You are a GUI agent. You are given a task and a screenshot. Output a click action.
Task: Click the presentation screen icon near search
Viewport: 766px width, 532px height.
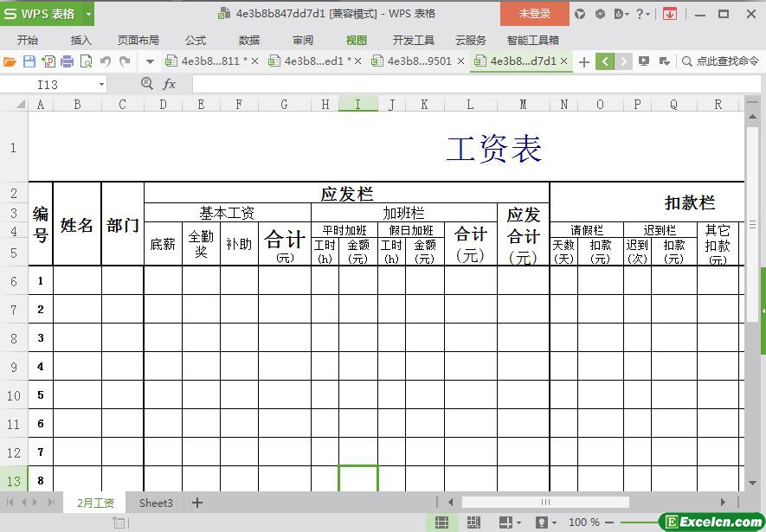click(644, 61)
